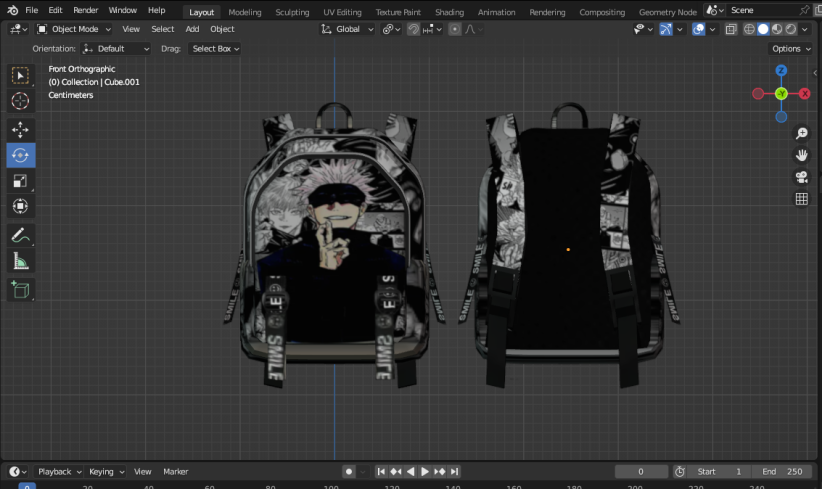This screenshot has height=489, width=822.
Task: Select the Scale tool
Action: click(x=20, y=181)
